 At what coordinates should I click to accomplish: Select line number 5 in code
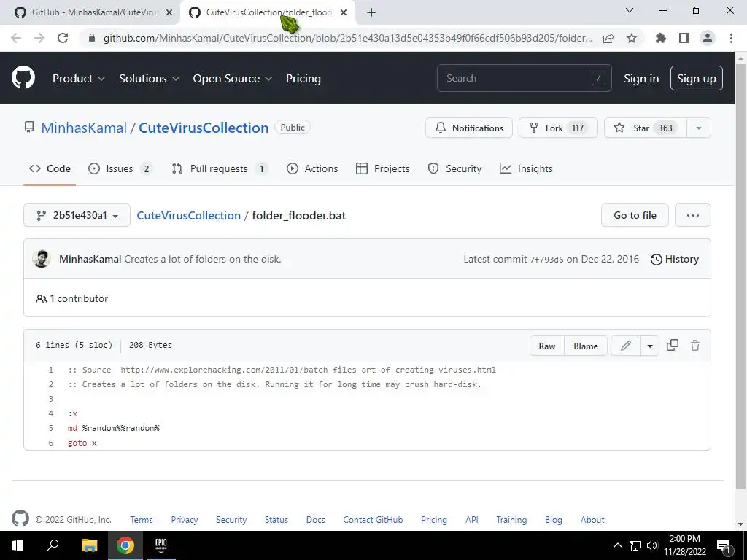point(50,428)
